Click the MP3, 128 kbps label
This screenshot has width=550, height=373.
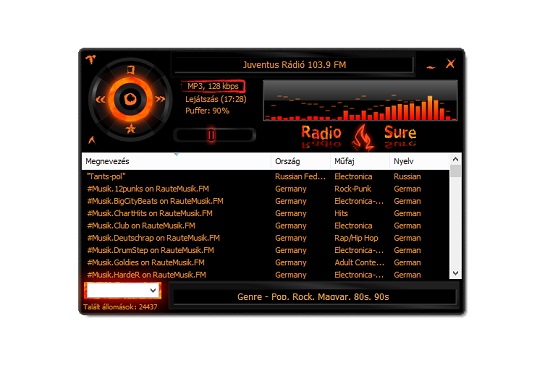[213, 86]
